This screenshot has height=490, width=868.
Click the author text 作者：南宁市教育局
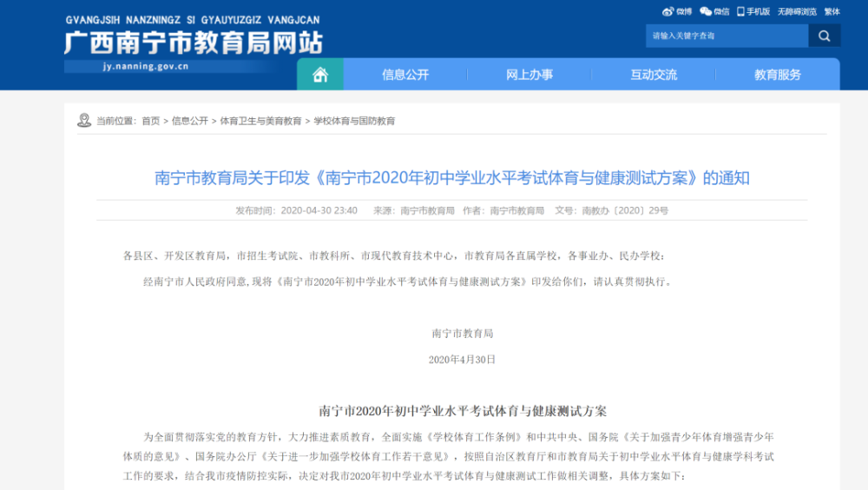click(503, 210)
